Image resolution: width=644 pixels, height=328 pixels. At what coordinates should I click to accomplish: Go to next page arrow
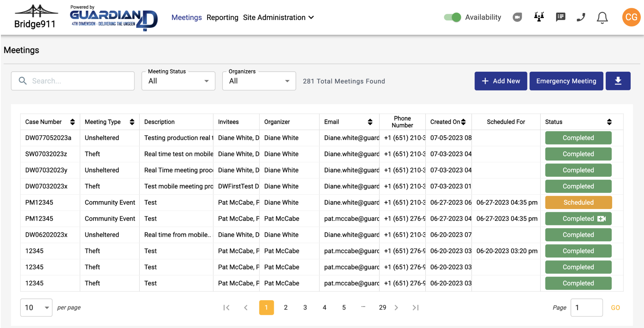point(396,307)
